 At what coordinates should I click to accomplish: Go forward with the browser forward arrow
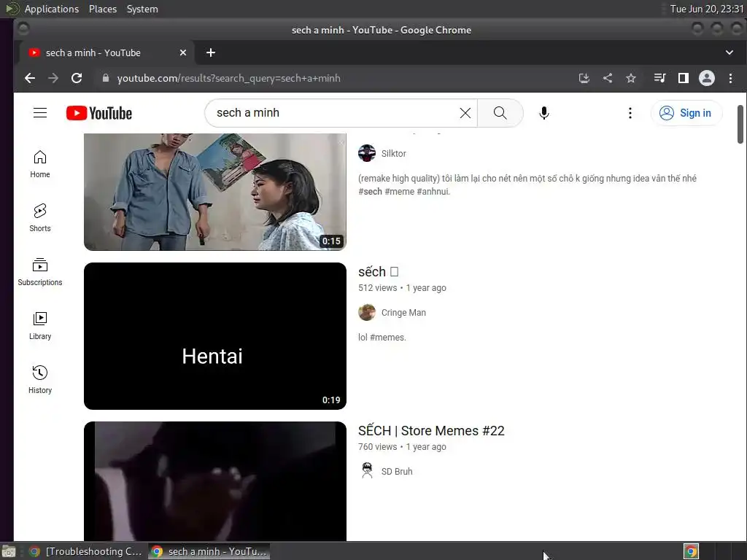pyautogui.click(x=53, y=78)
